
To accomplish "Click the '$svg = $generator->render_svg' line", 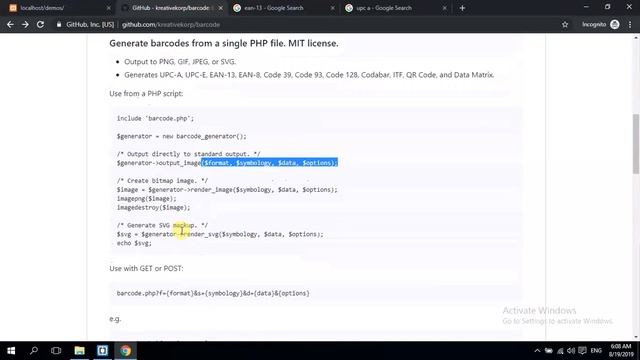I will click(x=220, y=234).
